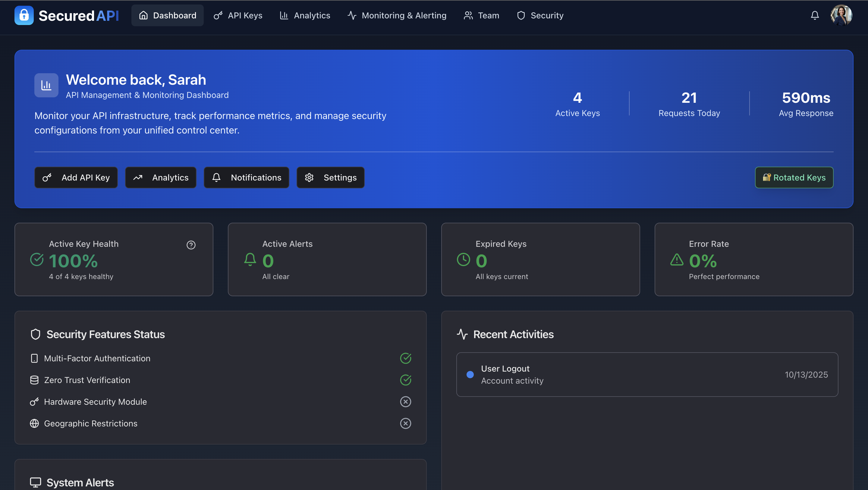Open the notification bell icon

(814, 15)
